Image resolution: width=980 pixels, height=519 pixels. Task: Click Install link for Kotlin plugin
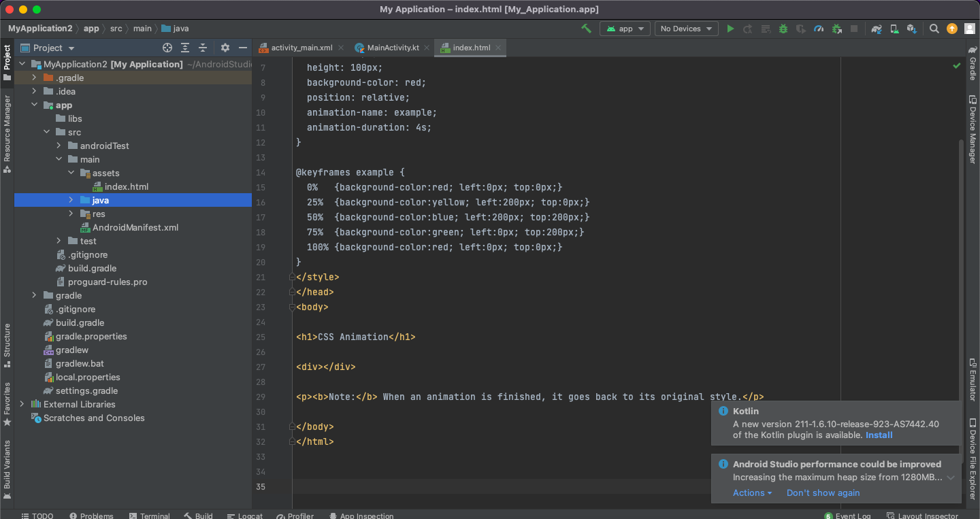[879, 435]
